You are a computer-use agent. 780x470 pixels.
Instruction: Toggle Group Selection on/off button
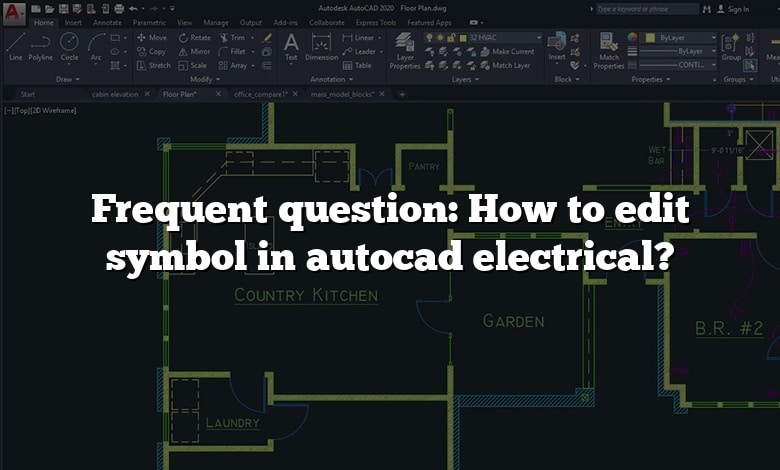pos(751,65)
